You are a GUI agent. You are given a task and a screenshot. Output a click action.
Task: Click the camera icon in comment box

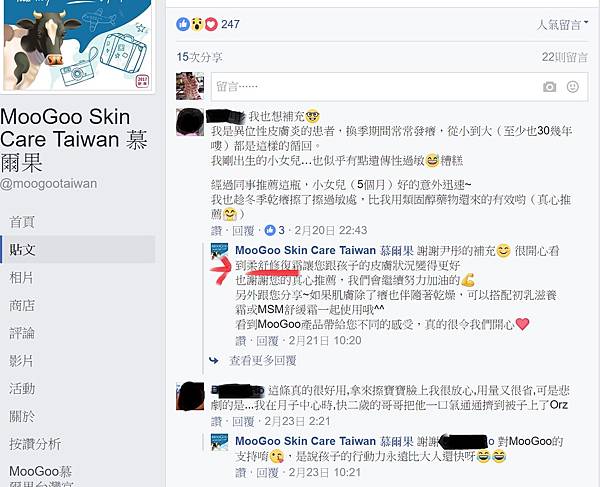coord(549,87)
